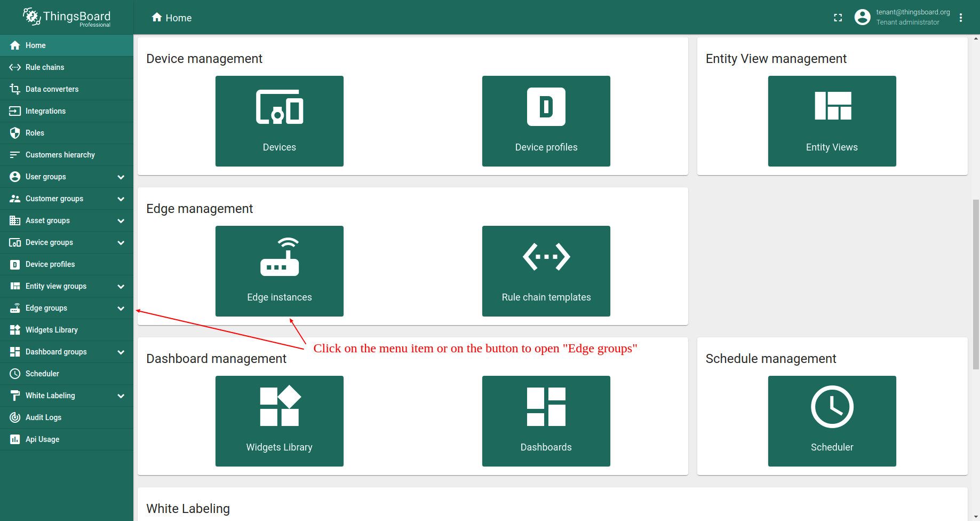The width and height of the screenshot is (980, 521).
Task: Open User groups menu item
Action: coord(67,177)
